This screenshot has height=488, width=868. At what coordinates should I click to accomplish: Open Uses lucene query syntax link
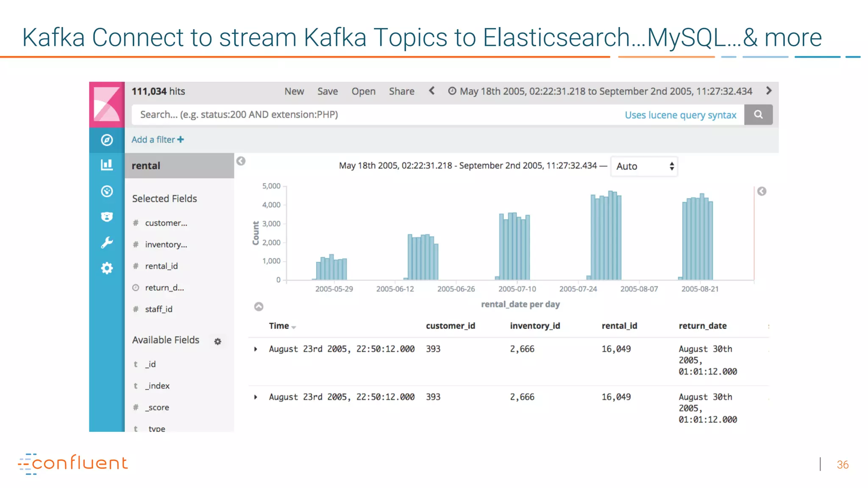(680, 115)
